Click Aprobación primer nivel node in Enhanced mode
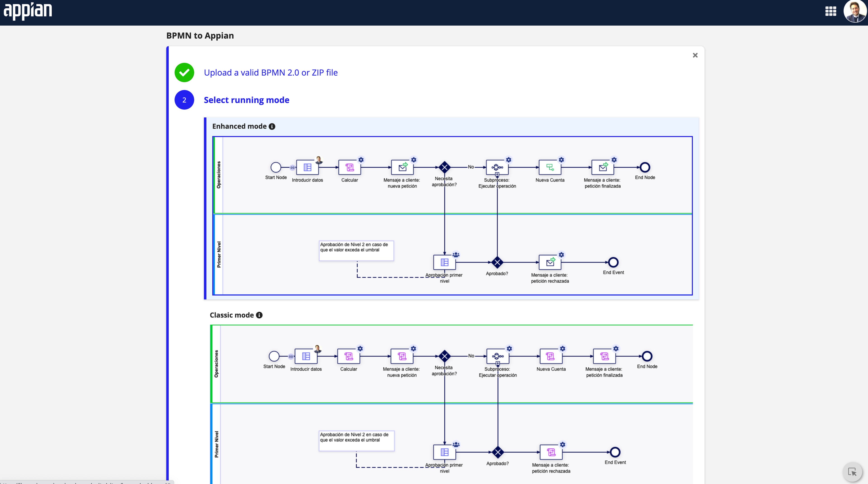 [x=444, y=262]
